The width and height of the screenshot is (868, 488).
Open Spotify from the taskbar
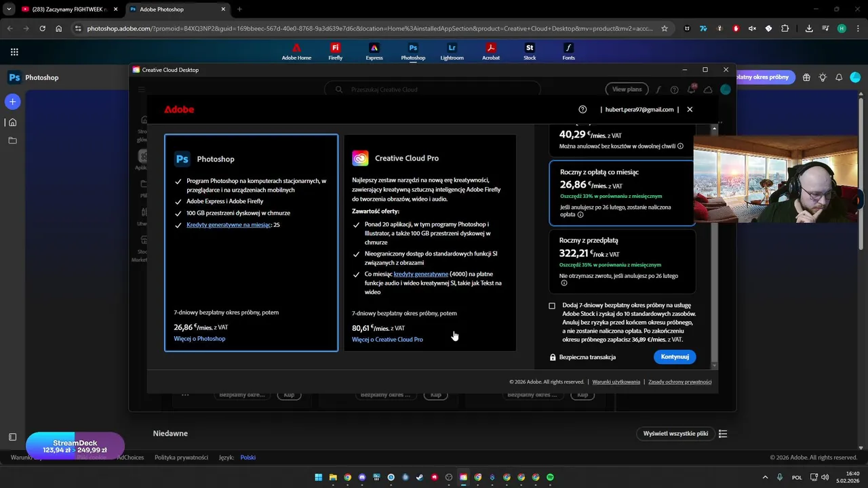click(x=550, y=477)
